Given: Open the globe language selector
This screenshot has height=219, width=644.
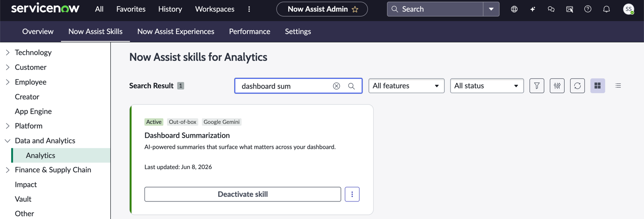Looking at the screenshot, I should tap(514, 9).
